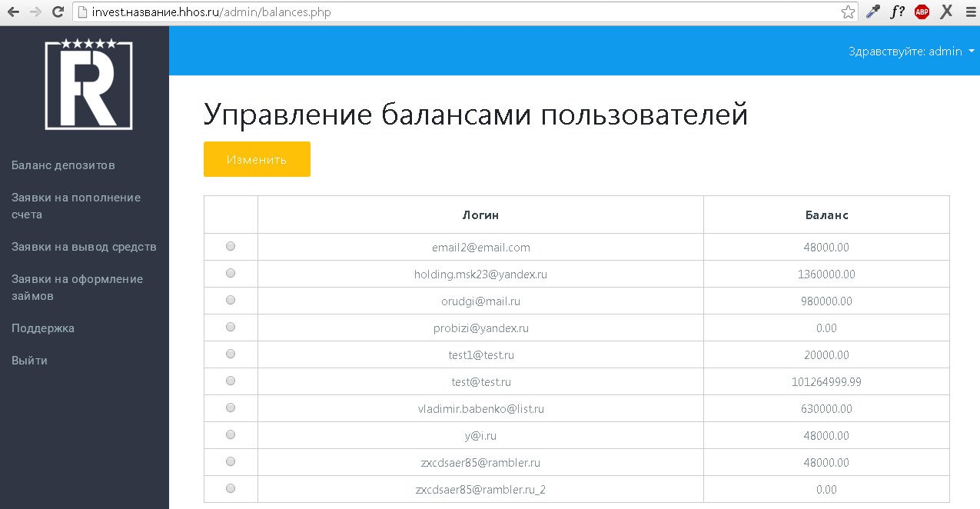Select radio button for zxcdsaer85@rambler.ru
The height and width of the screenshot is (509, 980).
[x=231, y=461]
